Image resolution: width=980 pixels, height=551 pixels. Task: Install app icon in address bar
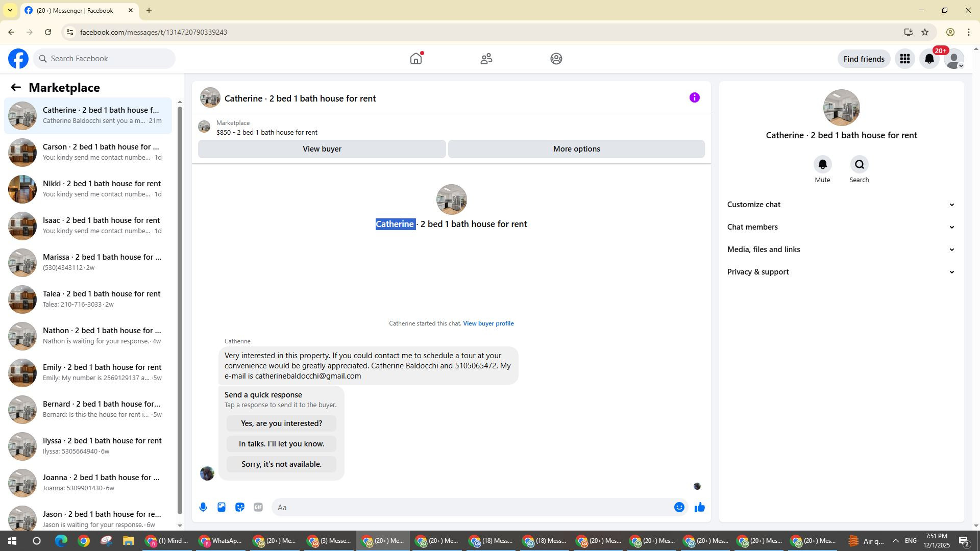908,32
